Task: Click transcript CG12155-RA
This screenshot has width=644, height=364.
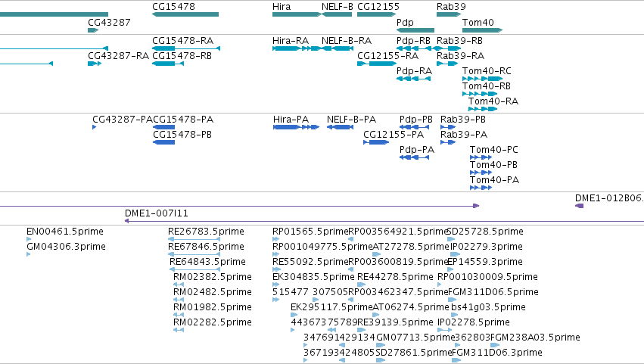Action: [x=377, y=64]
